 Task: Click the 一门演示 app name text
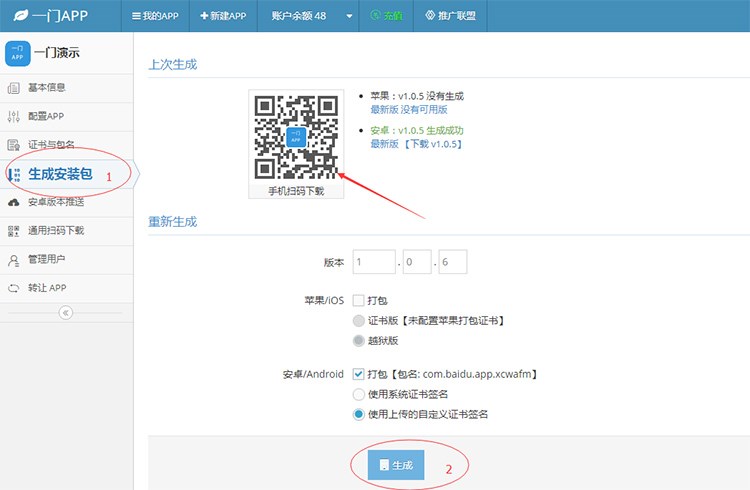(x=57, y=53)
